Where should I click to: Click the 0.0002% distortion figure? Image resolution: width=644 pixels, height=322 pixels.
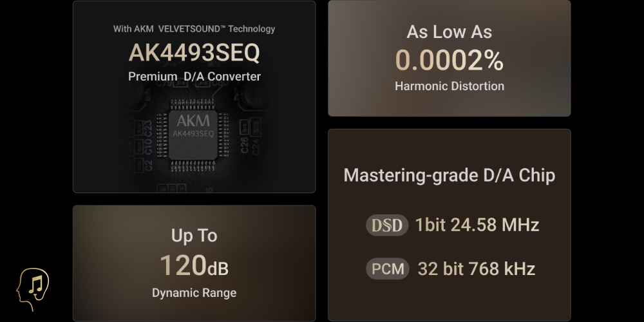449,60
